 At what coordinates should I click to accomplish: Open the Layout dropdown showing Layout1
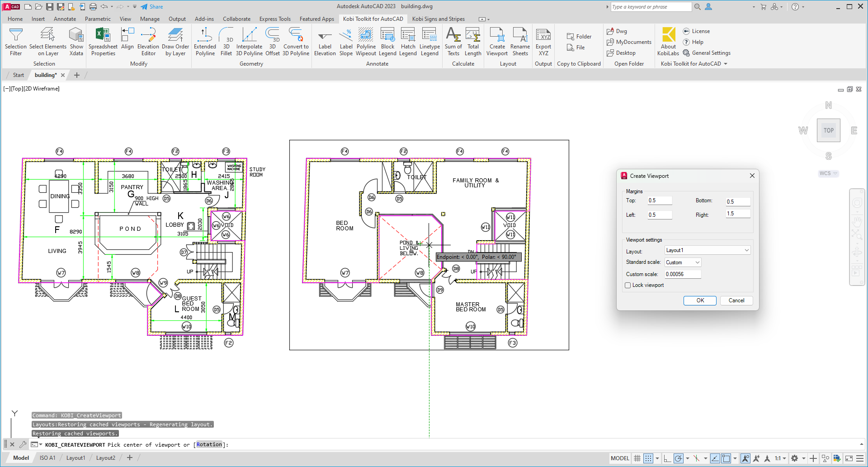[708, 250]
